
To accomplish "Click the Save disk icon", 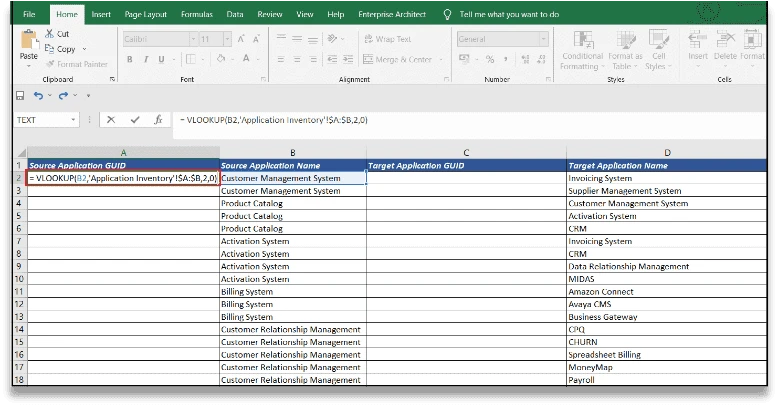I will click(20, 95).
